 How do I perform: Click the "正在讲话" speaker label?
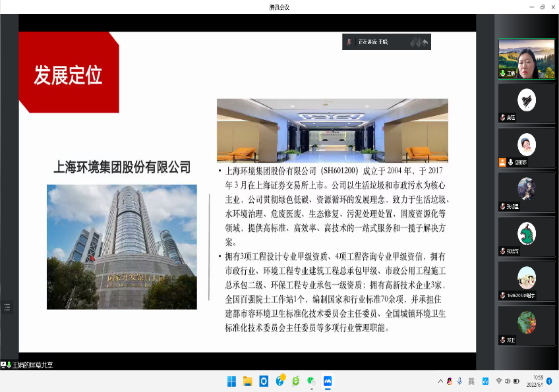coord(373,42)
